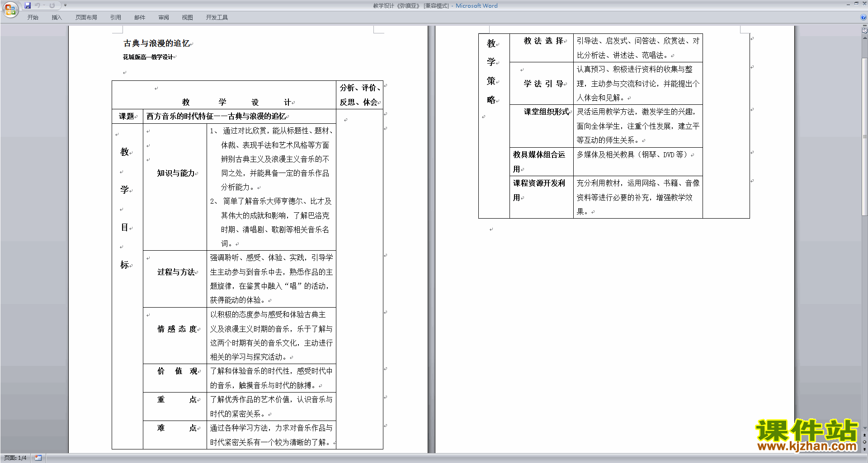
Task: Click the Save floppy disk icon
Action: click(x=28, y=5)
